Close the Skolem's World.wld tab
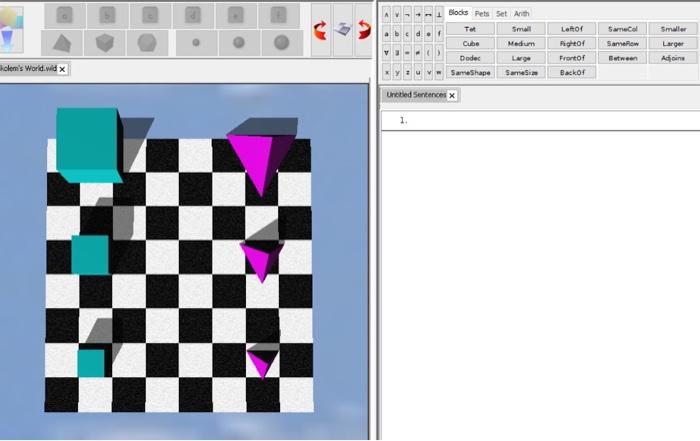The width and height of the screenshot is (700, 441). click(x=62, y=69)
